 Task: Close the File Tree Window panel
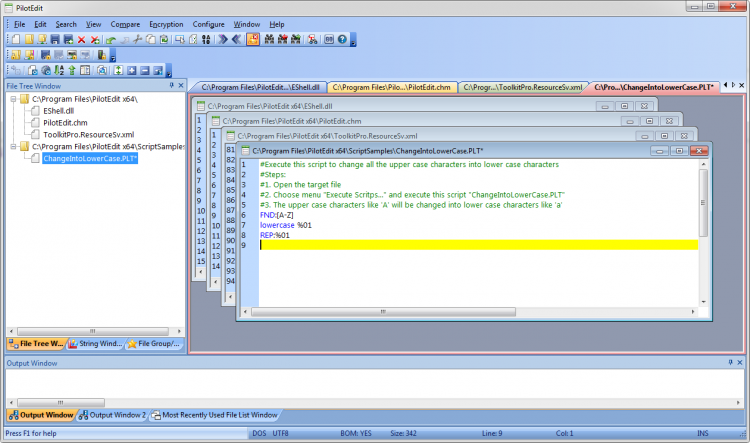click(181, 85)
